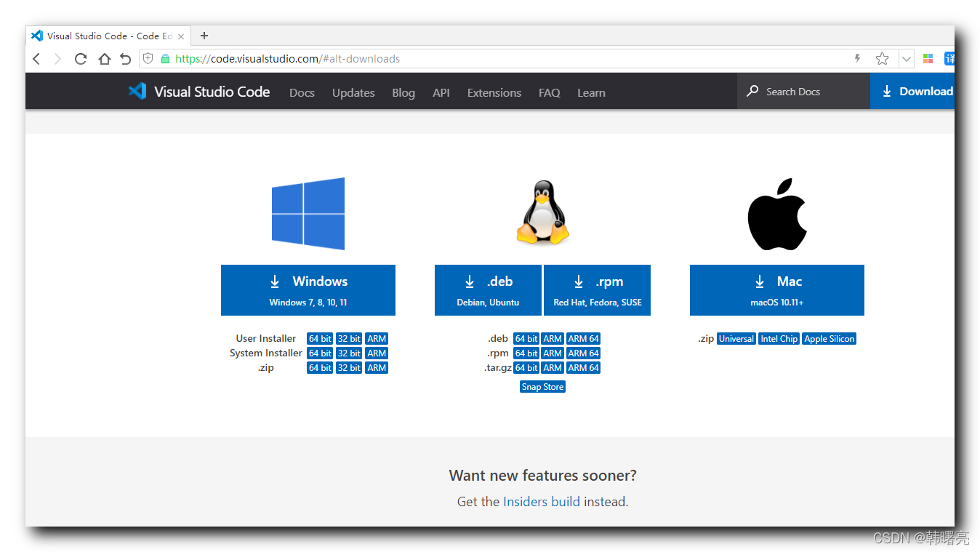Download System Installer 32 bit

349,353
